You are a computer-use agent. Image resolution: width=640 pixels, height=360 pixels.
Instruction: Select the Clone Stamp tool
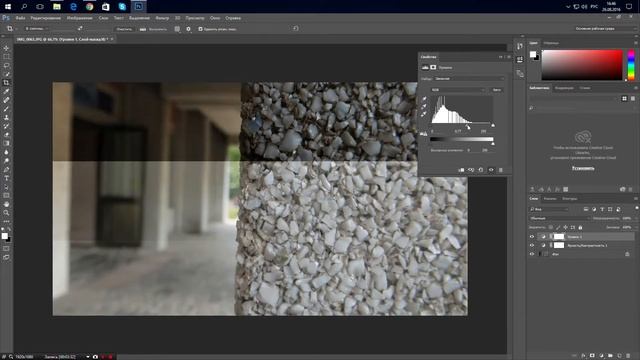tap(6, 117)
